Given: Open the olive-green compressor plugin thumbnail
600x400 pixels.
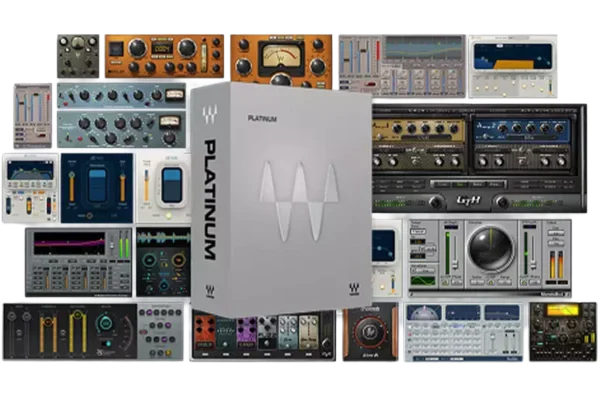Looking at the screenshot, I should pos(78,56).
